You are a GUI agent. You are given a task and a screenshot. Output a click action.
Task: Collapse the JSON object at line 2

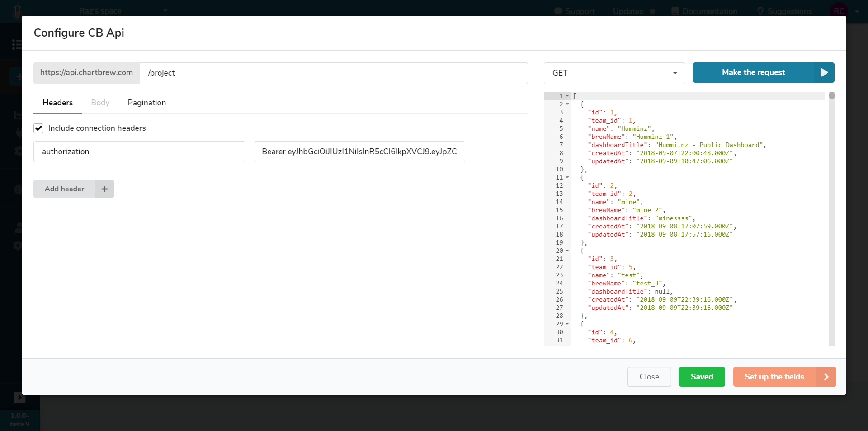pos(567,104)
